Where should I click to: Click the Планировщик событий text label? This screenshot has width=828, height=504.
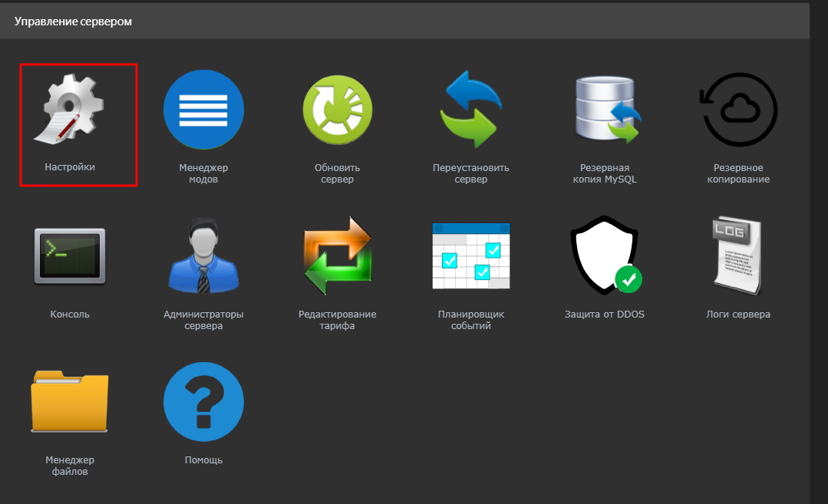470,320
